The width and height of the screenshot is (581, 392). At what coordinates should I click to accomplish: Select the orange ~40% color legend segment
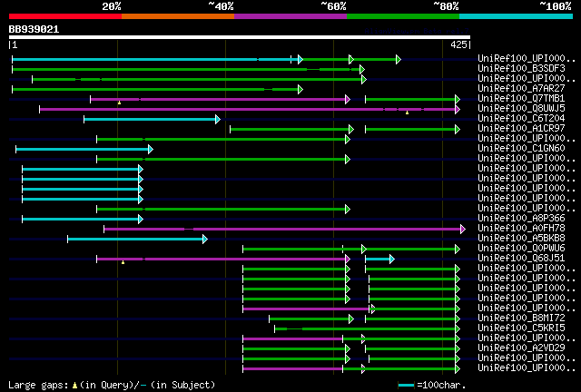(x=178, y=16)
